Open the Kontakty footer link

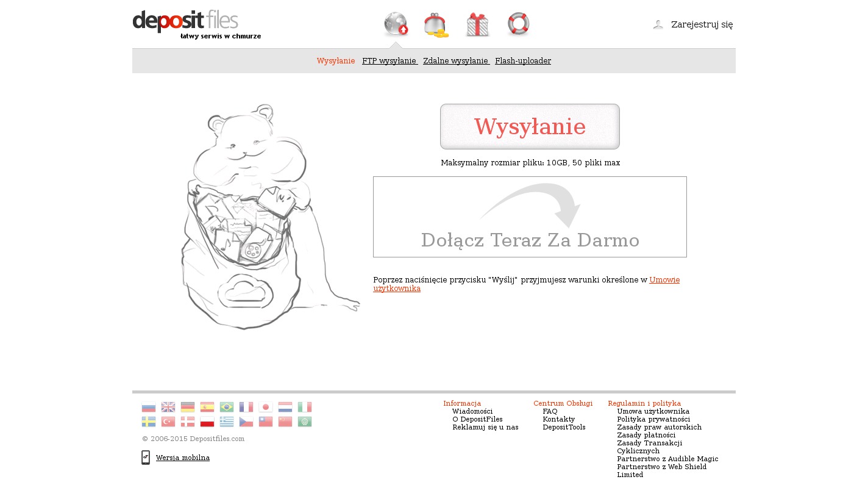tap(559, 419)
